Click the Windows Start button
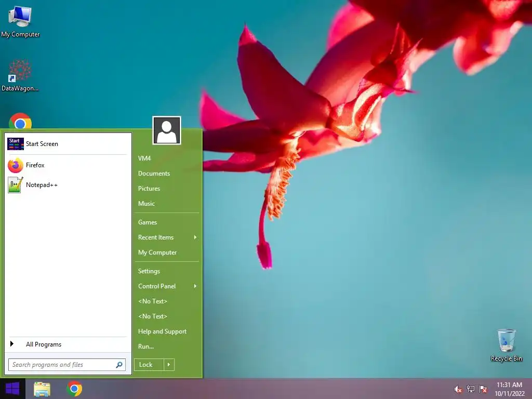The width and height of the screenshot is (532, 399). pyautogui.click(x=12, y=389)
